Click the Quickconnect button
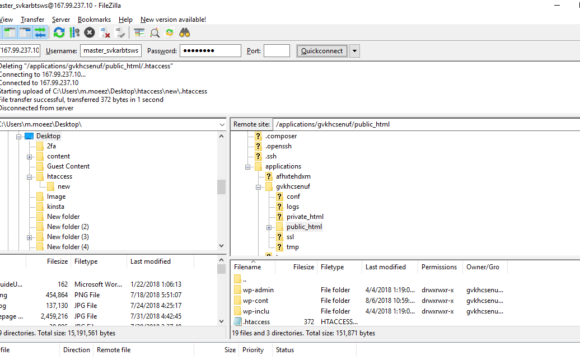 (x=322, y=51)
